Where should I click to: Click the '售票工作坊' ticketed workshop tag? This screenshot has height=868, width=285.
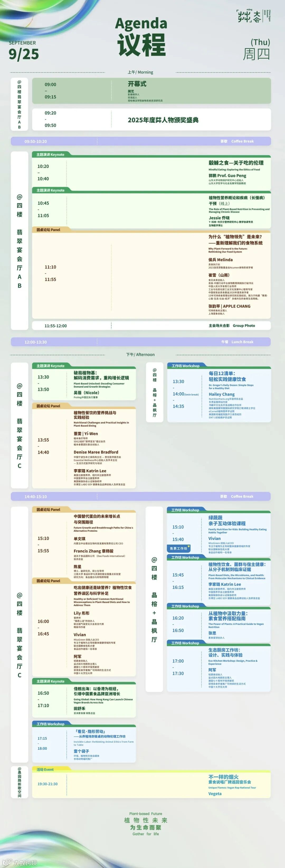point(179,548)
